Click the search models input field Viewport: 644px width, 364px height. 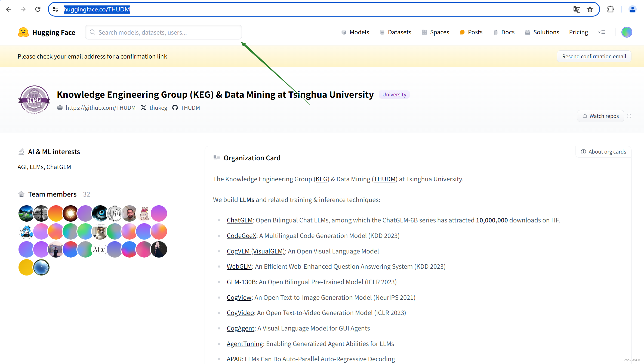163,32
